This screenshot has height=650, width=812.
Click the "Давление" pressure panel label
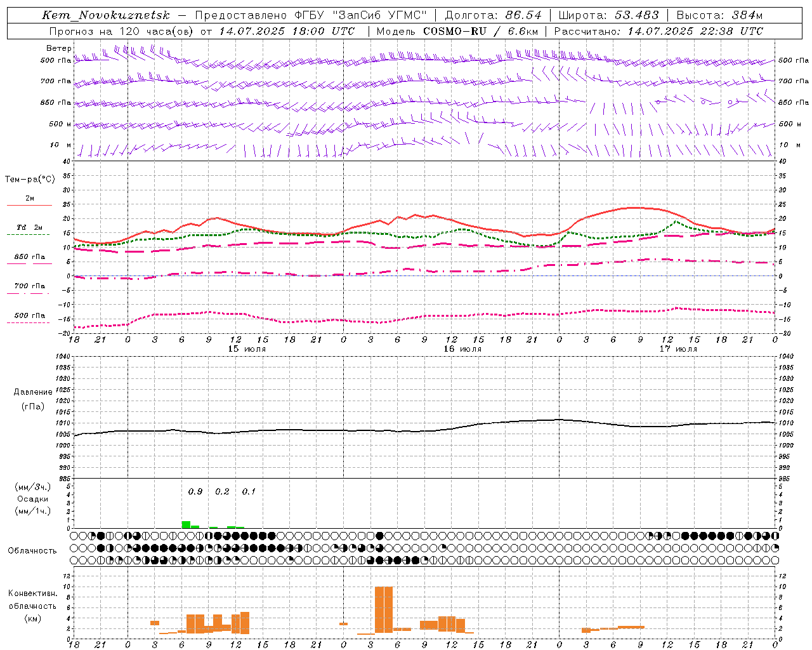point(33,392)
